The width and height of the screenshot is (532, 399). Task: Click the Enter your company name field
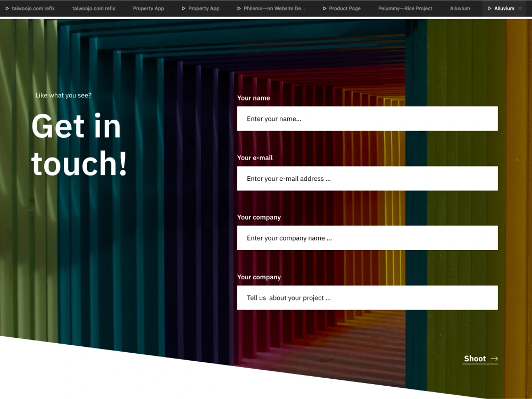(x=367, y=238)
